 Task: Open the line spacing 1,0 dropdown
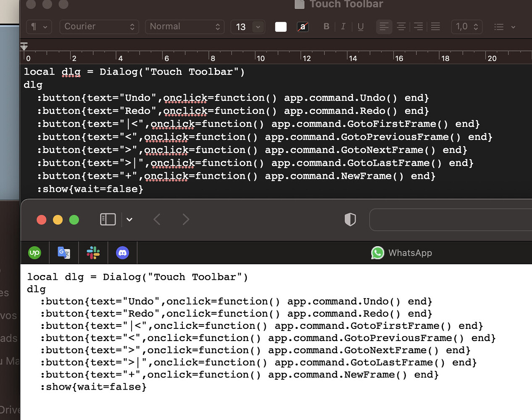pyautogui.click(x=466, y=26)
